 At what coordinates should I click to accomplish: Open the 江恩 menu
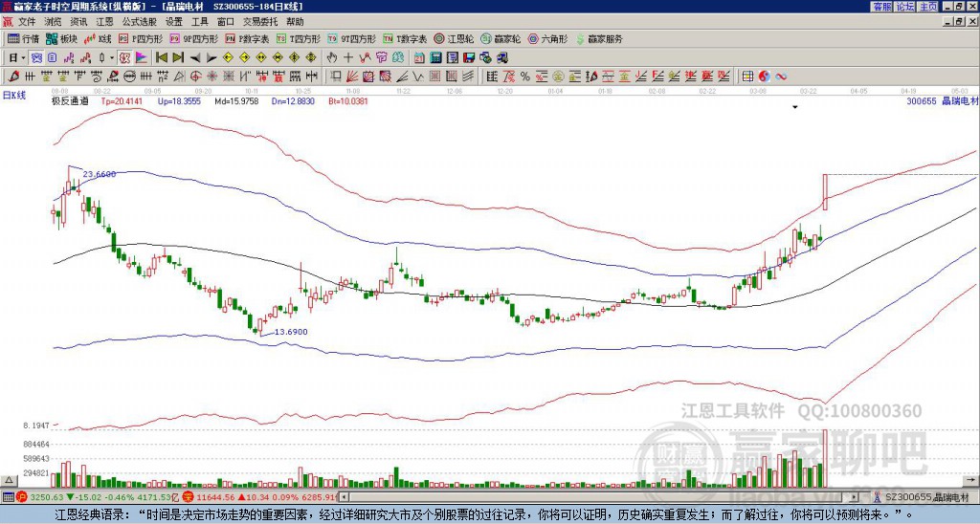[x=104, y=22]
